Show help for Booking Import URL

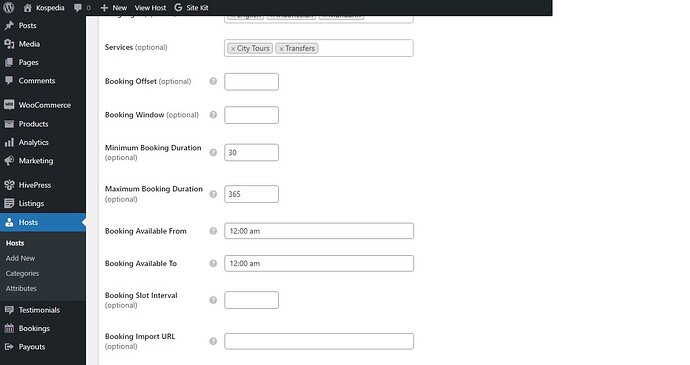tap(213, 341)
